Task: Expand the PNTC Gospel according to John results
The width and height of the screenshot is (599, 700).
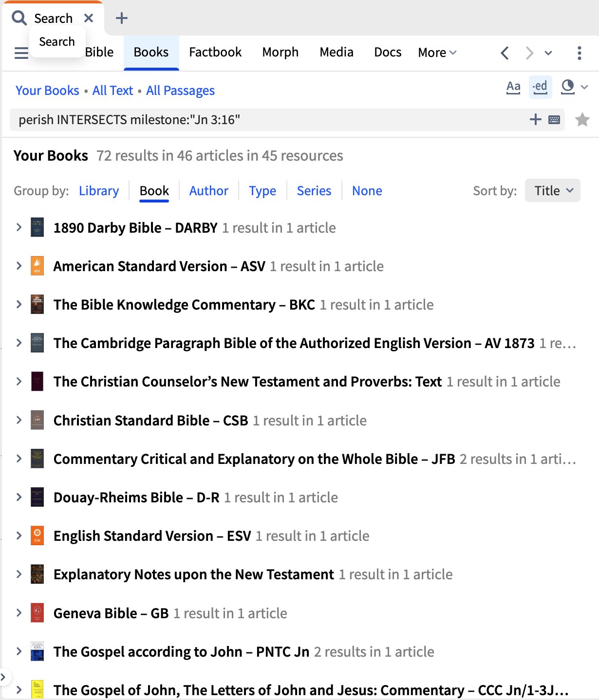Action: 19,651
